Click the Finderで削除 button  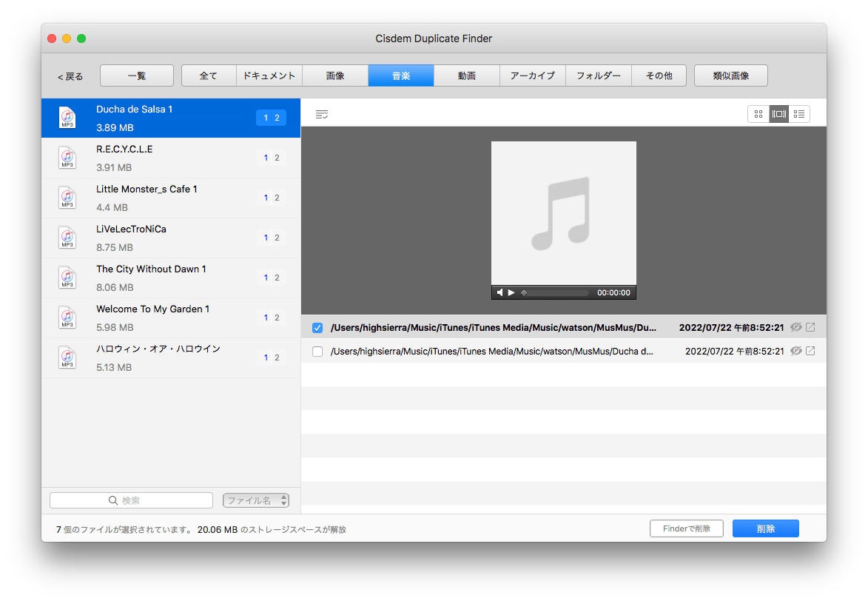(687, 528)
